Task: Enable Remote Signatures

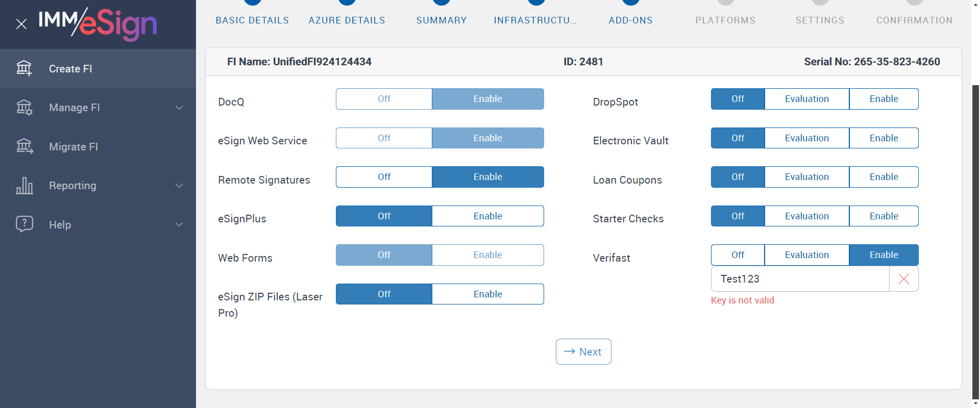Action: (x=488, y=177)
